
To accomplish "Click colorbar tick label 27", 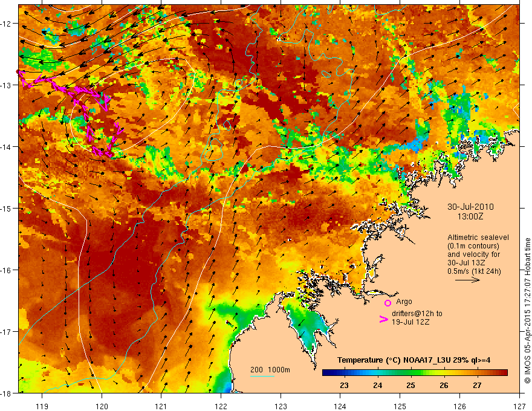I will [x=478, y=385].
